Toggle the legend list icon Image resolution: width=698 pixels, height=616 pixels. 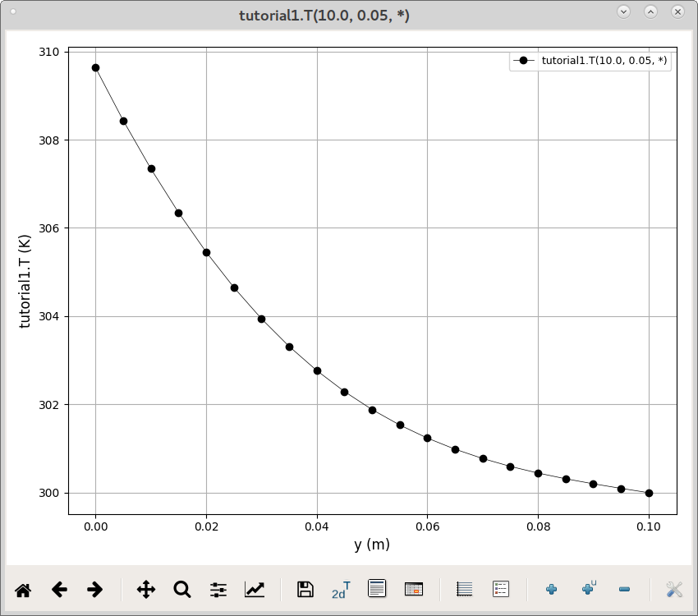tap(501, 589)
